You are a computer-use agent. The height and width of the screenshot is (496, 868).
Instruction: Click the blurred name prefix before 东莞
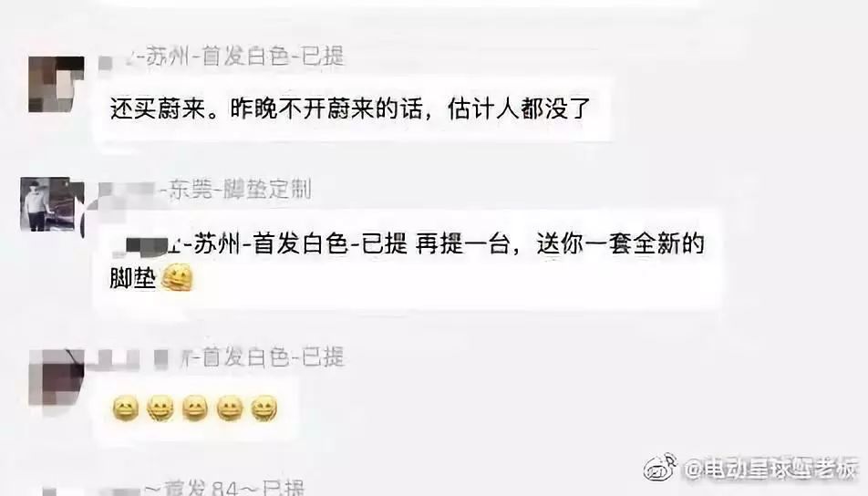[128, 190]
